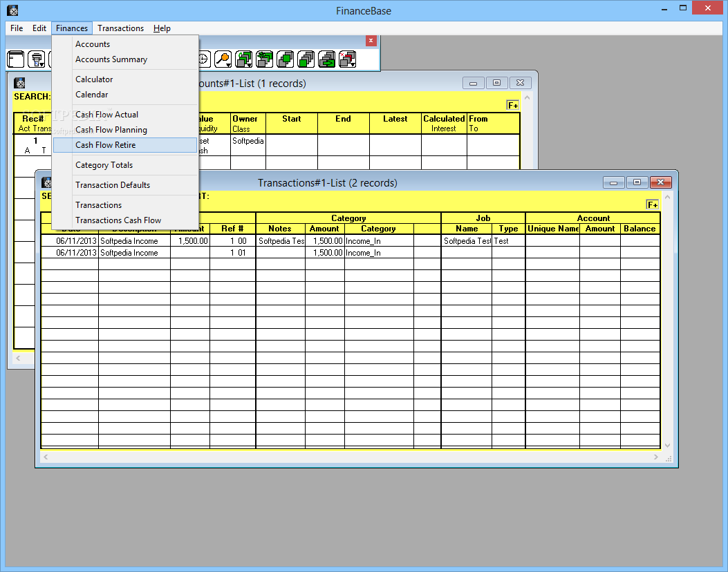Click the Start column header in Accounts
The width and height of the screenshot is (728, 572).
tap(292, 124)
